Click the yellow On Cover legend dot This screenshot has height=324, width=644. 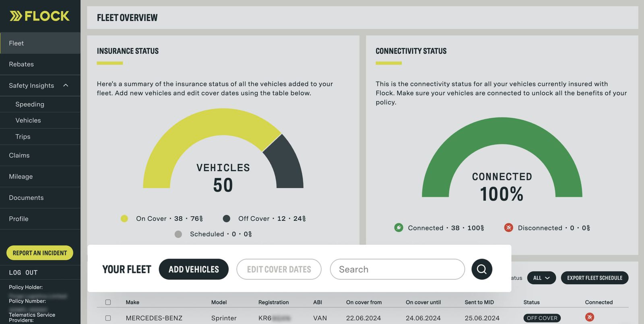pos(124,218)
